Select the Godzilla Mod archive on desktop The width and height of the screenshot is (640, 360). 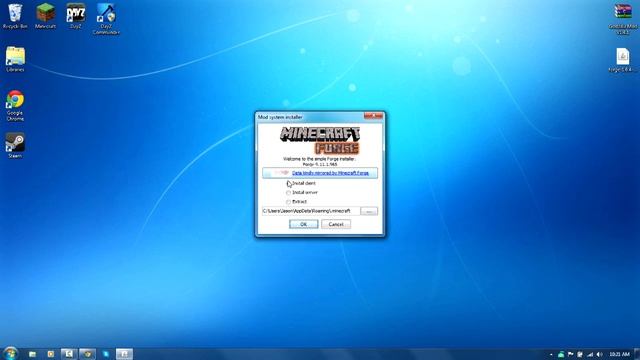point(623,19)
